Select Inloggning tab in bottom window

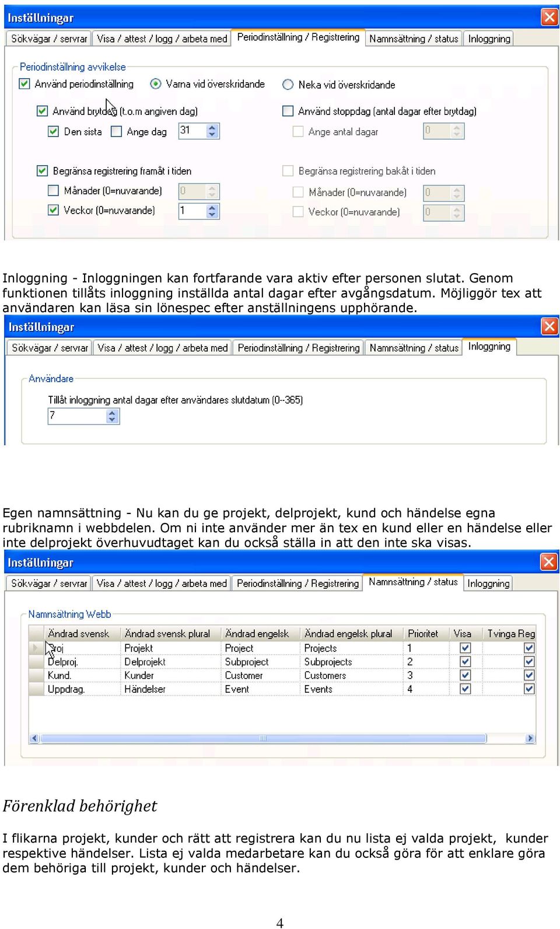[488, 583]
